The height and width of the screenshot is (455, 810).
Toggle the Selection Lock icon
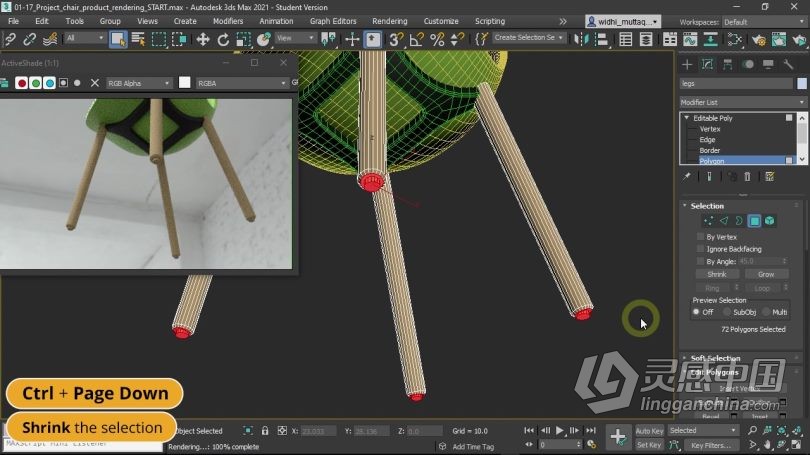pyautogui.click(x=265, y=431)
